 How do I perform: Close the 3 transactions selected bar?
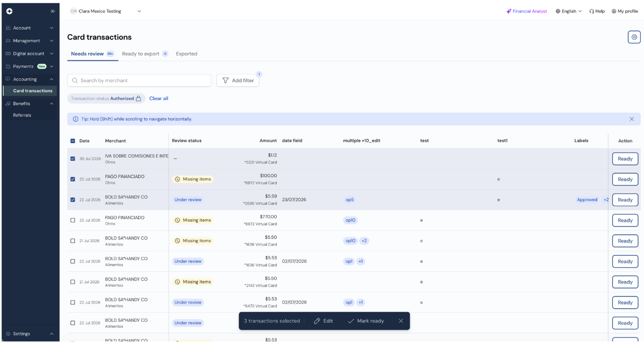pyautogui.click(x=401, y=321)
